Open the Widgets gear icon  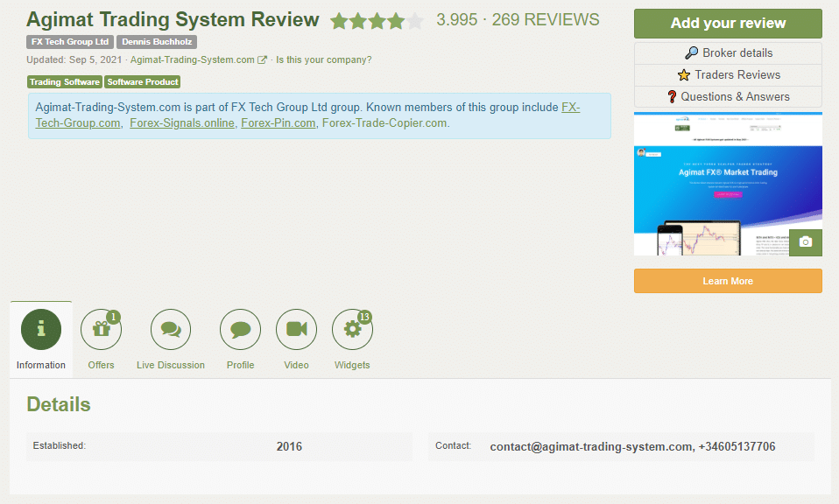[x=352, y=330]
